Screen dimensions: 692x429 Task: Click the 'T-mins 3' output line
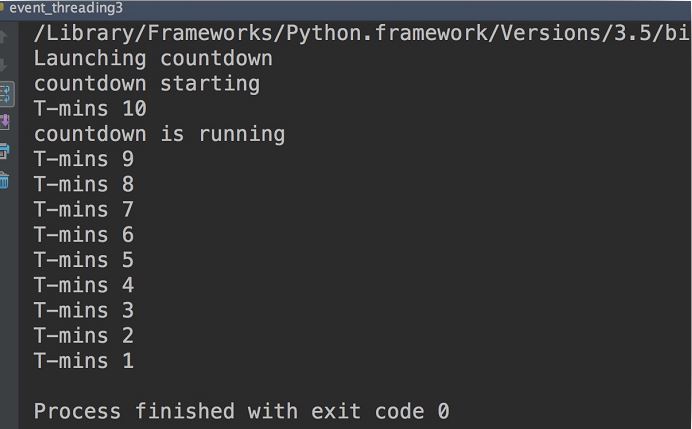84,310
